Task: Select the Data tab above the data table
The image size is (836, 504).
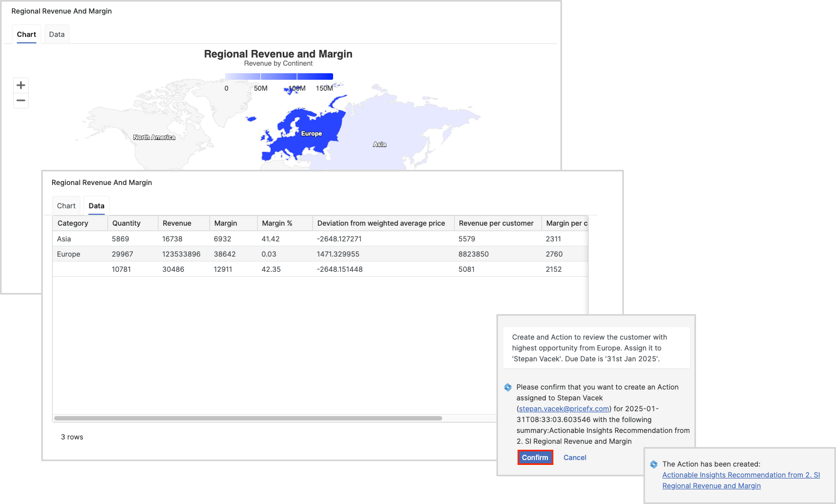Action: 97,206
